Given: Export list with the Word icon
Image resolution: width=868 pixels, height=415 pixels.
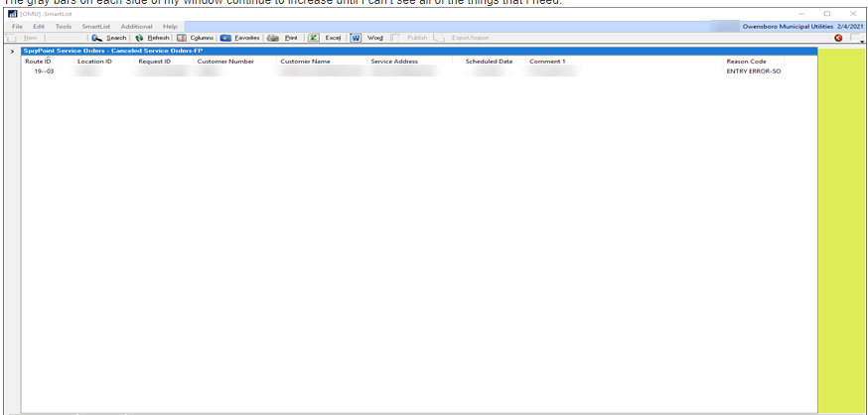Looking at the screenshot, I should [x=356, y=38].
